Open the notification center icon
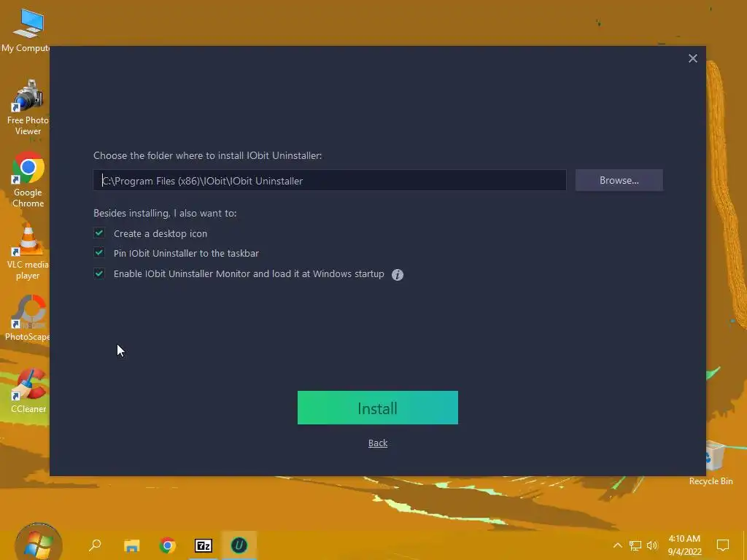Viewport: 747px width, 560px height. pos(723,545)
